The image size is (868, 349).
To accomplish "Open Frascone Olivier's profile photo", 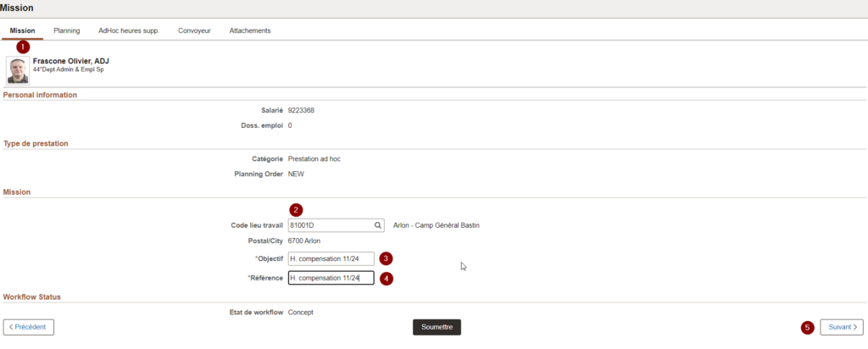I will 17,70.
